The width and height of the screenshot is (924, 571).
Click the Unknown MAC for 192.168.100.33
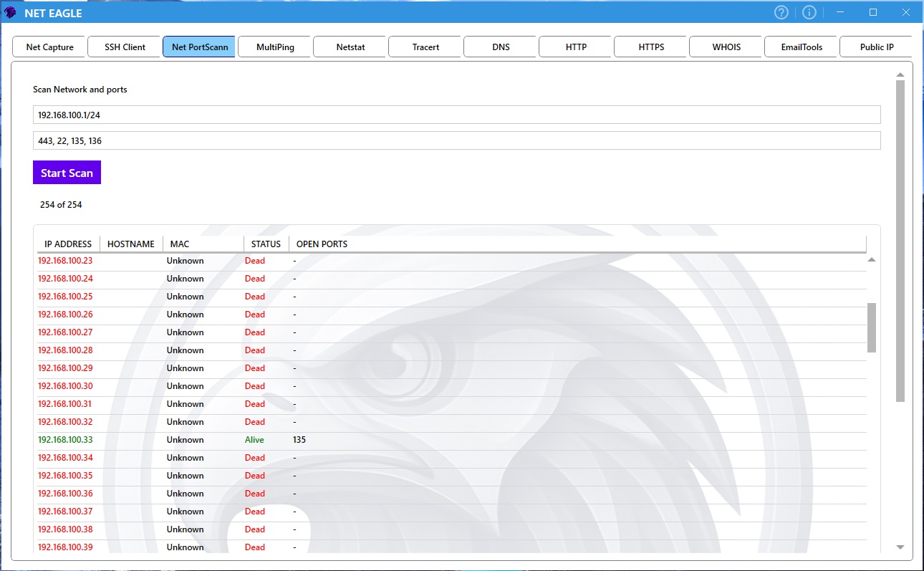tap(186, 440)
